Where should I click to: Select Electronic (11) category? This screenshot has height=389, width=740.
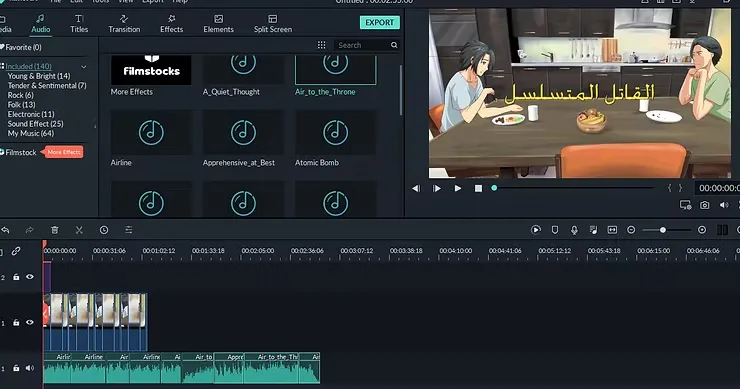[31, 114]
